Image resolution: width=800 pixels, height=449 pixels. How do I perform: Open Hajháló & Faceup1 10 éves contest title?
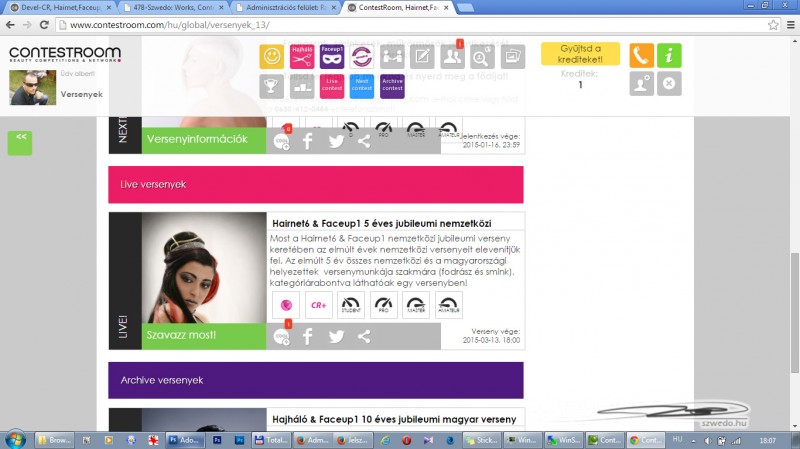(x=394, y=419)
